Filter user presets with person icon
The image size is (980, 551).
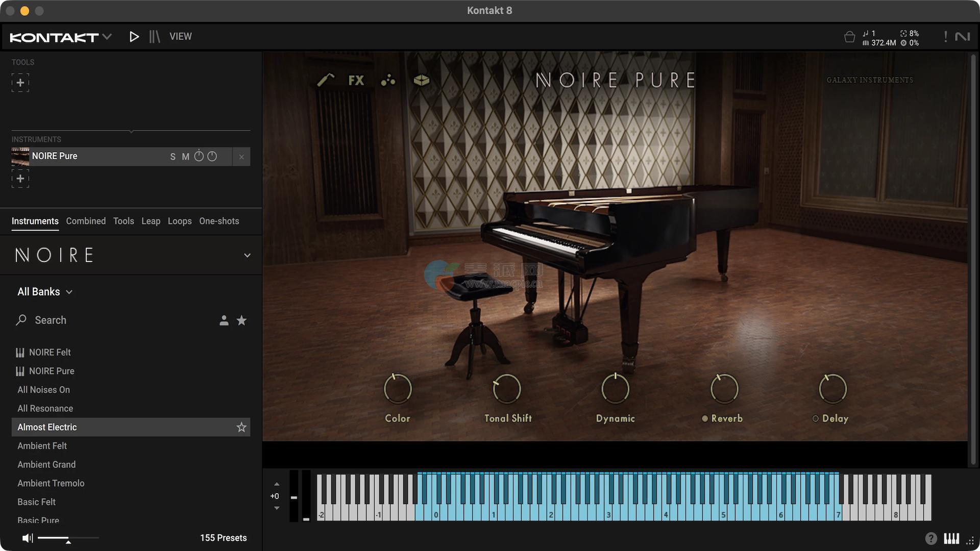(x=224, y=320)
